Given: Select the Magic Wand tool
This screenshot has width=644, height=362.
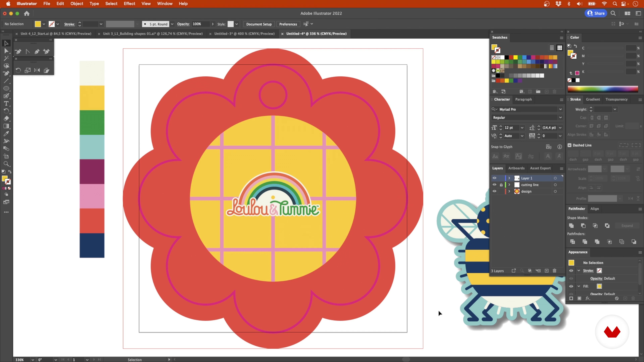Looking at the screenshot, I should (x=6, y=58).
